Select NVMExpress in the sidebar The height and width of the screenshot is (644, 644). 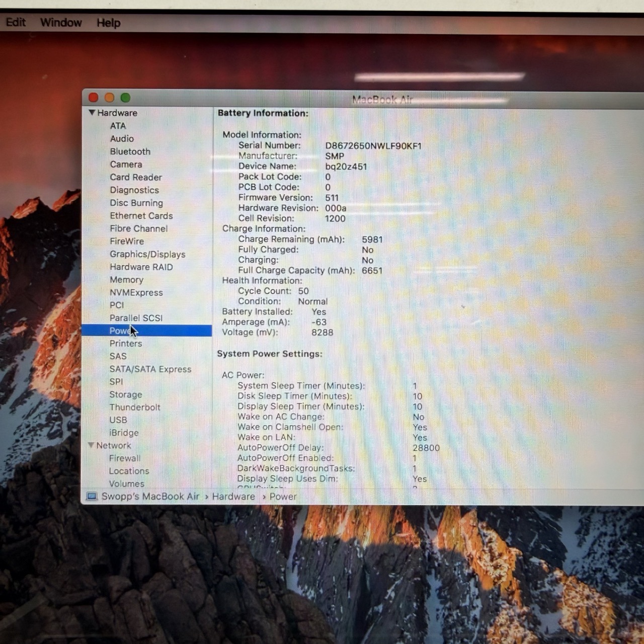coord(136,292)
